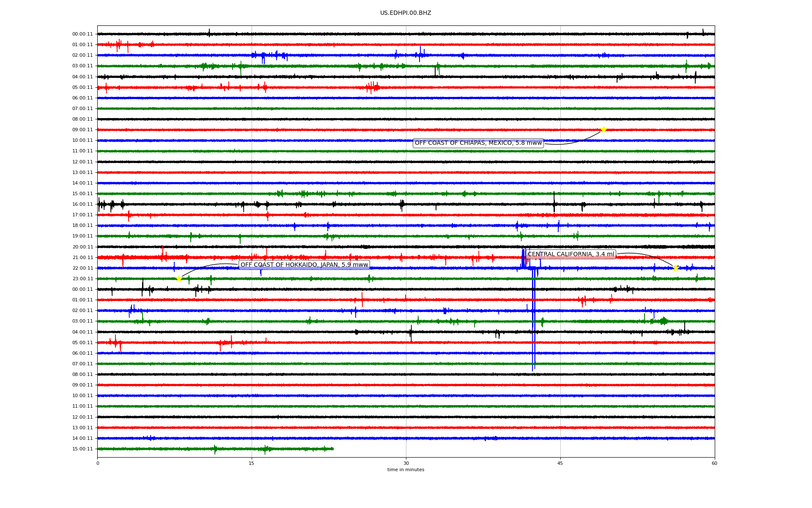Click the 23:00:11 trace time label
Viewport: 812px width, 508px height.
point(82,279)
